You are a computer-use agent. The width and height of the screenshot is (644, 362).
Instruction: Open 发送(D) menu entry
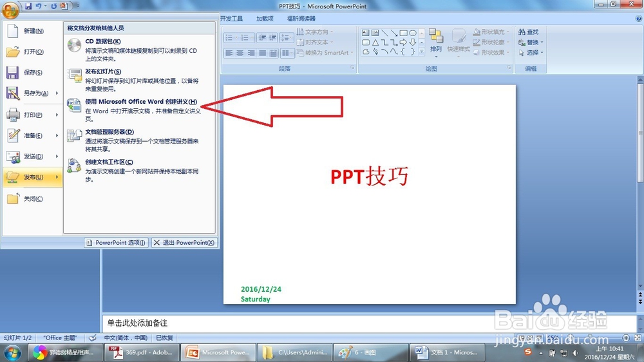pyautogui.click(x=33, y=157)
